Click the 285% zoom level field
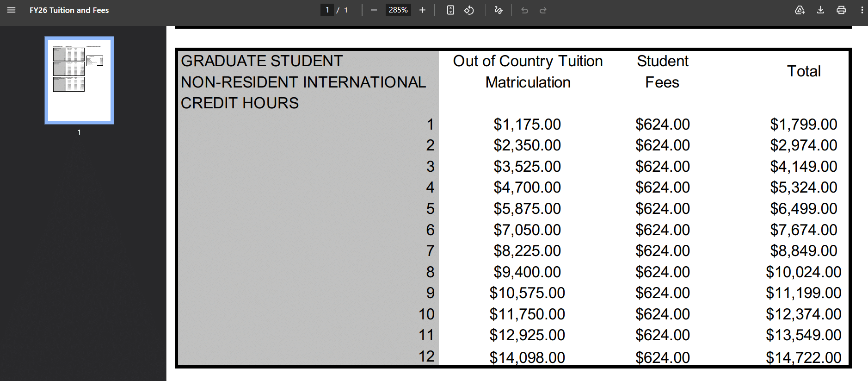Viewport: 868px width, 381px height. pyautogui.click(x=398, y=10)
